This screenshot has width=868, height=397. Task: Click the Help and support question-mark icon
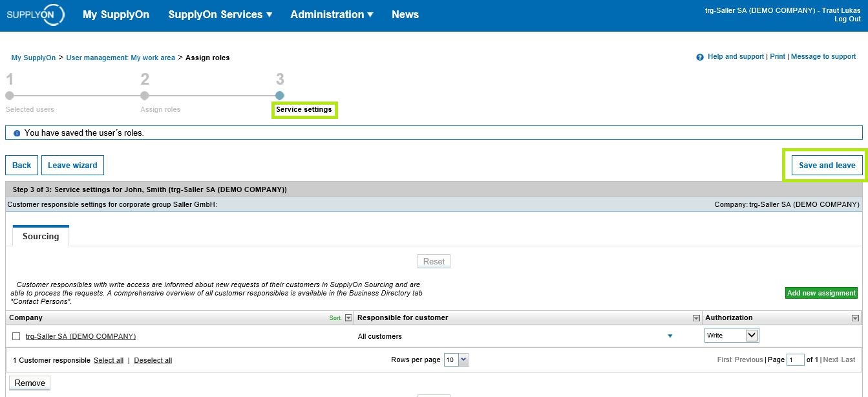[x=699, y=57]
